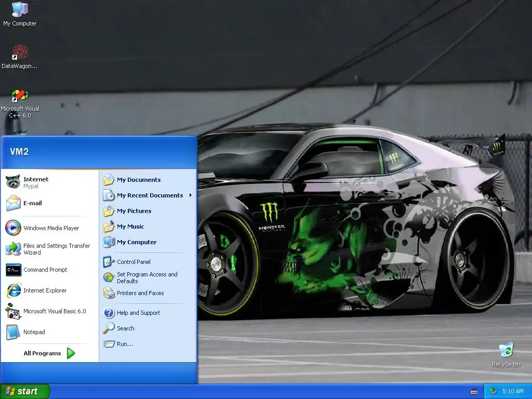The image size is (532, 399).
Task: Click the Mypal label under Internet
Action: coord(31,187)
